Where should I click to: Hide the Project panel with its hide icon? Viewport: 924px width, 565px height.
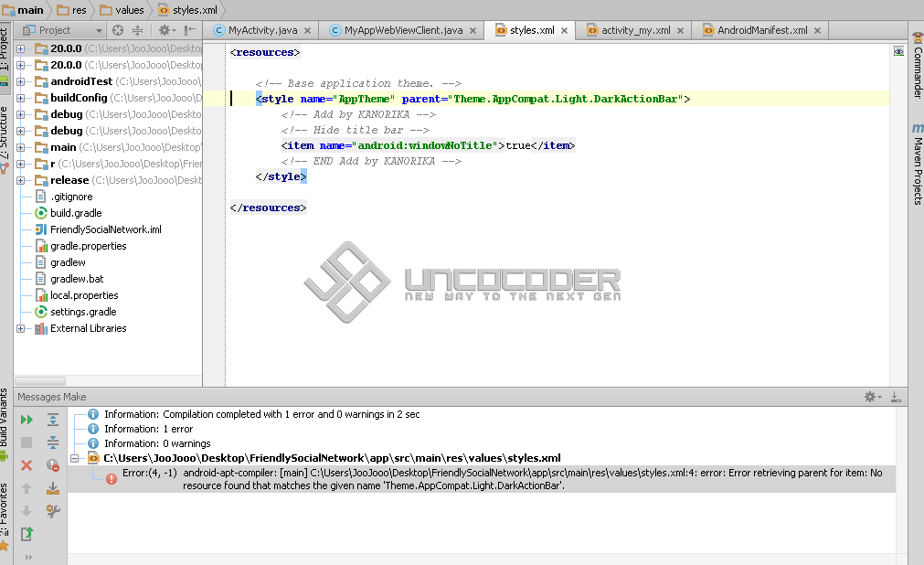(x=190, y=30)
